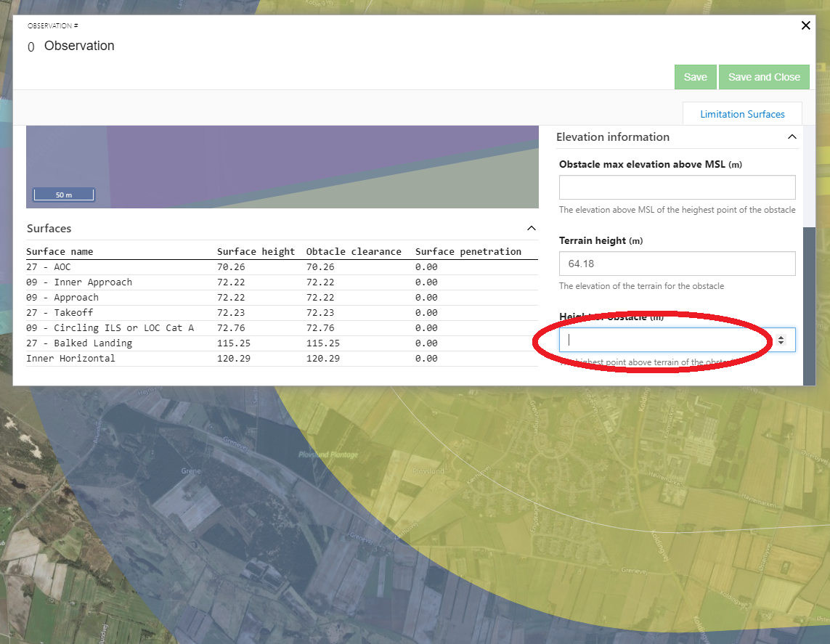Screen dimensions: 830x644
Task: Click the Plovslund Plantage label on background map
Action: tap(328, 455)
